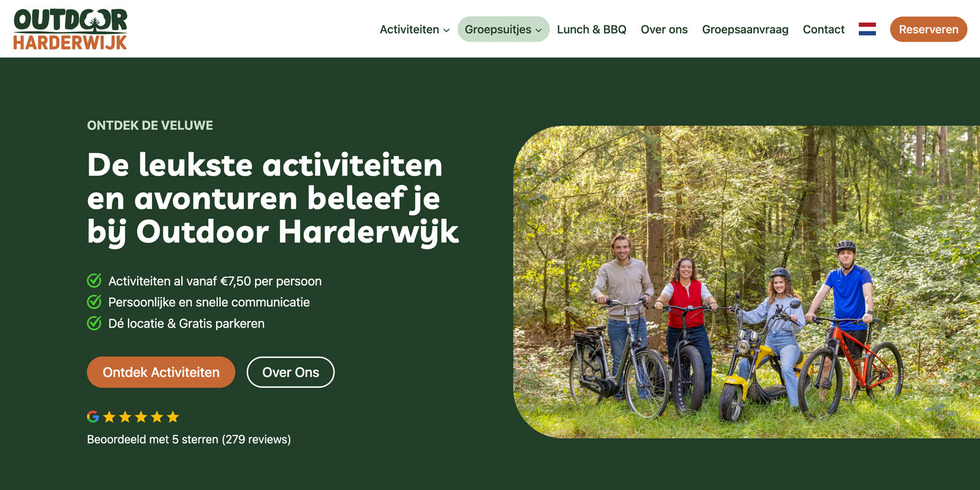Click the checkmark beside Activiteiten al vanaf €7,50
980x490 pixels.
tap(94, 281)
